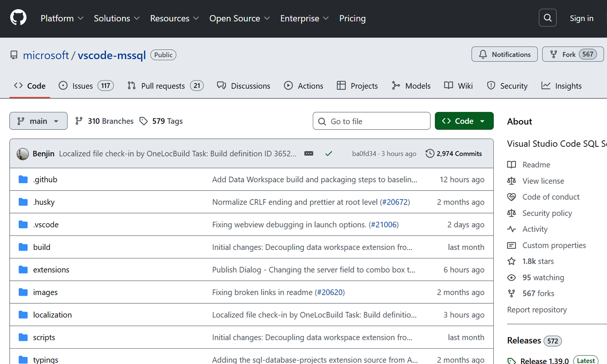This screenshot has height=364, width=607.
Task: Open the 310 Branches link
Action: click(x=104, y=121)
